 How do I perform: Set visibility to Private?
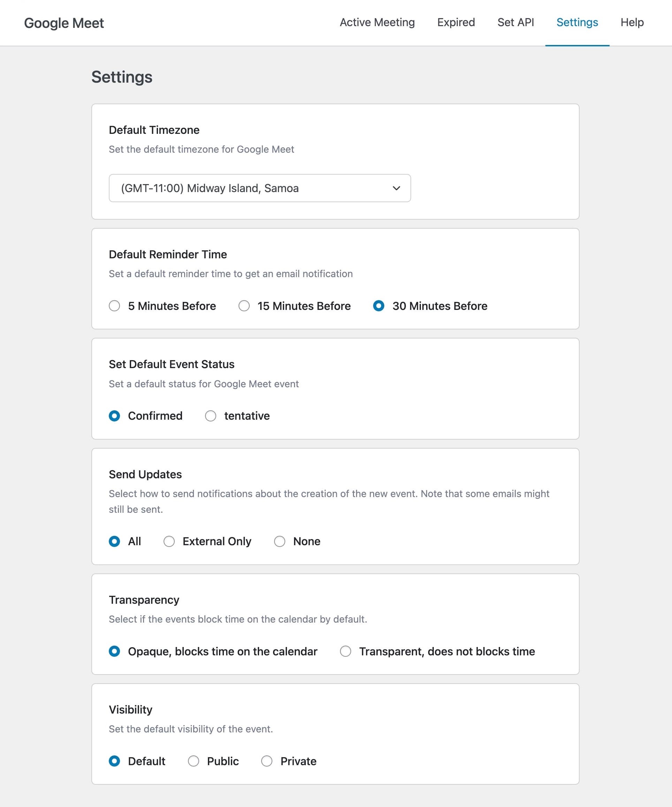click(x=267, y=761)
